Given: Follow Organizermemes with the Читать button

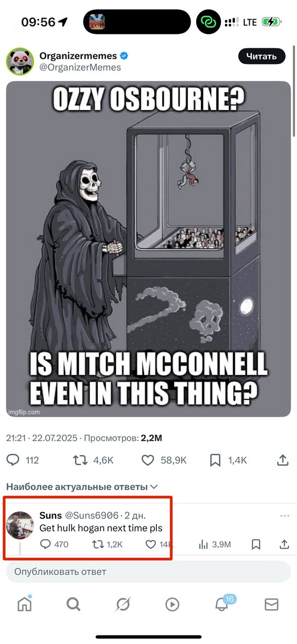Looking at the screenshot, I should coord(262,56).
